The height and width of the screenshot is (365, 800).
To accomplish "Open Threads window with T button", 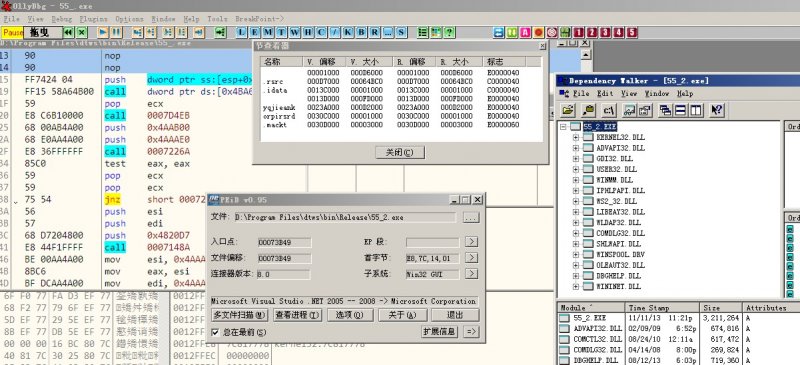I will tap(281, 33).
